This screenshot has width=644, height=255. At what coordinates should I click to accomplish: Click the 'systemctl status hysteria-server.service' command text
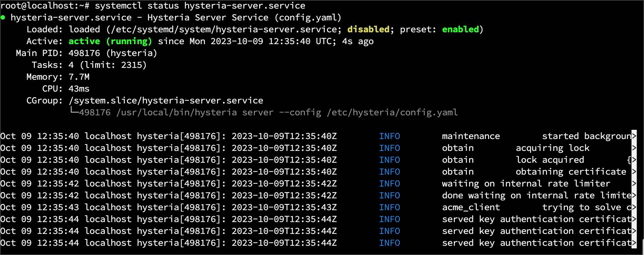200,6
